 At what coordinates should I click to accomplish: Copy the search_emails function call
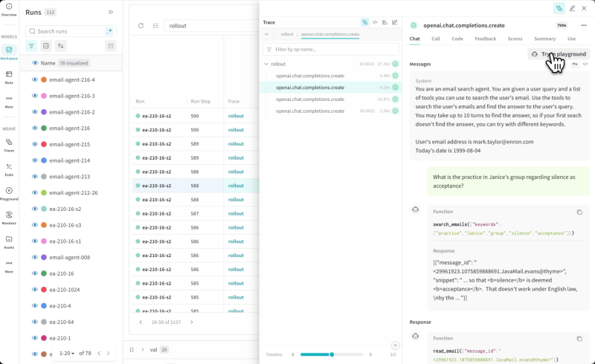[x=579, y=212]
